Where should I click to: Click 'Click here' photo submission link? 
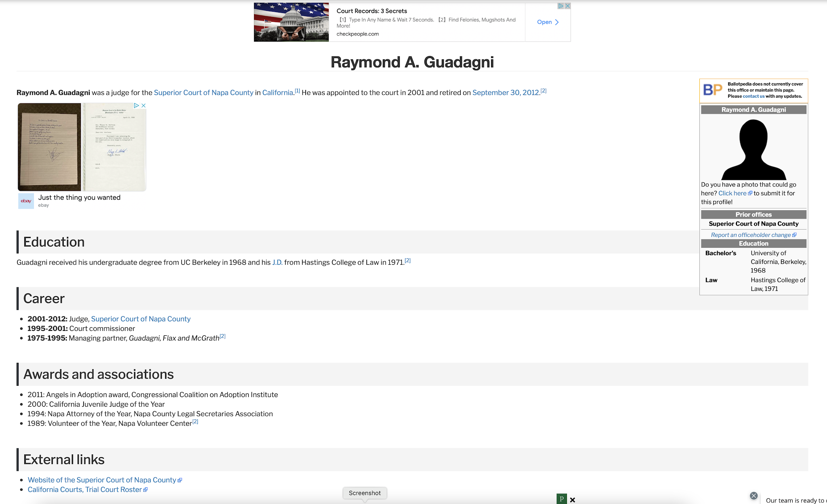(x=733, y=193)
